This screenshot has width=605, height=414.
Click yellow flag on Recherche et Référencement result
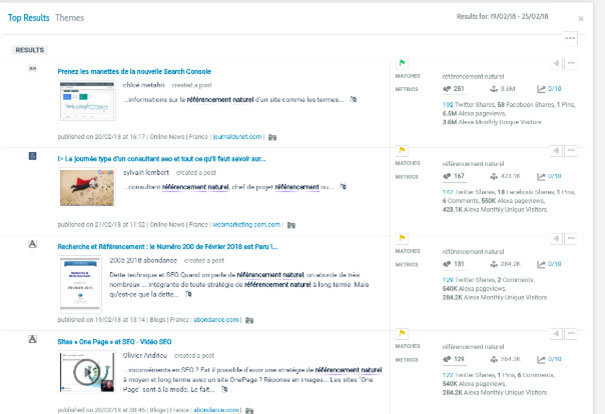point(402,238)
